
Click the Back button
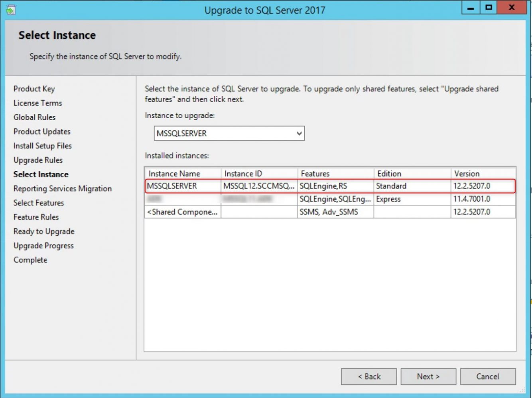coord(368,376)
